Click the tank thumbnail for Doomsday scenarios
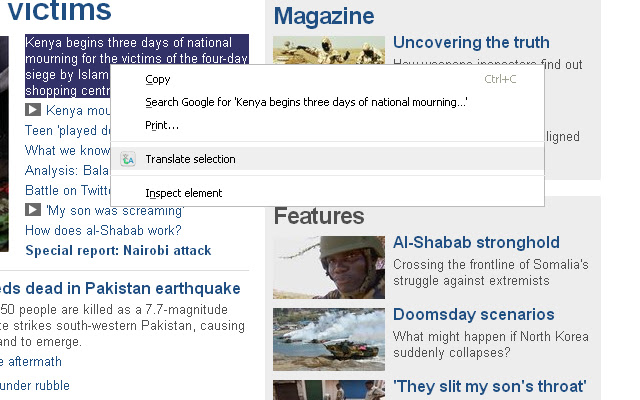The height and width of the screenshot is (400, 640). click(329, 339)
